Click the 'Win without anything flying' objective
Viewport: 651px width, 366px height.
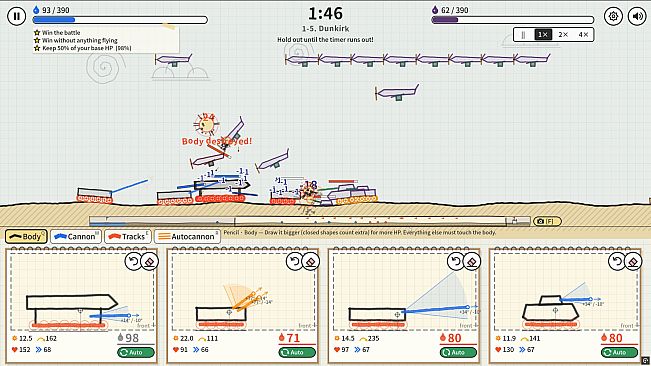point(80,40)
